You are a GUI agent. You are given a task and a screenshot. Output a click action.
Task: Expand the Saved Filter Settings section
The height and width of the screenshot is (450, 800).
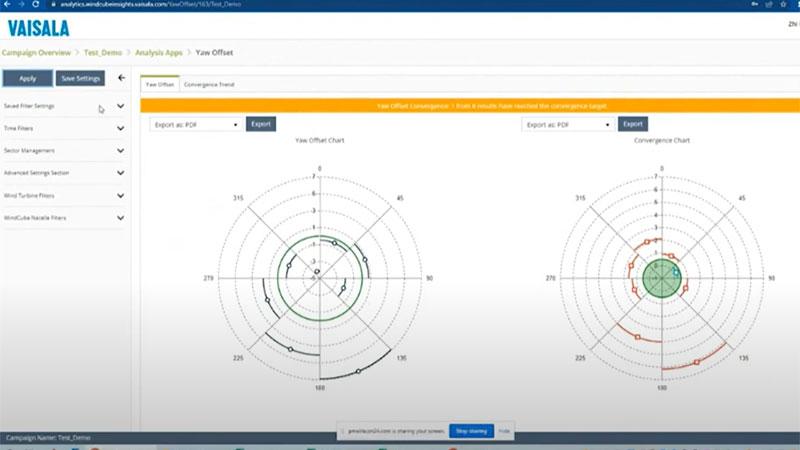coord(120,106)
